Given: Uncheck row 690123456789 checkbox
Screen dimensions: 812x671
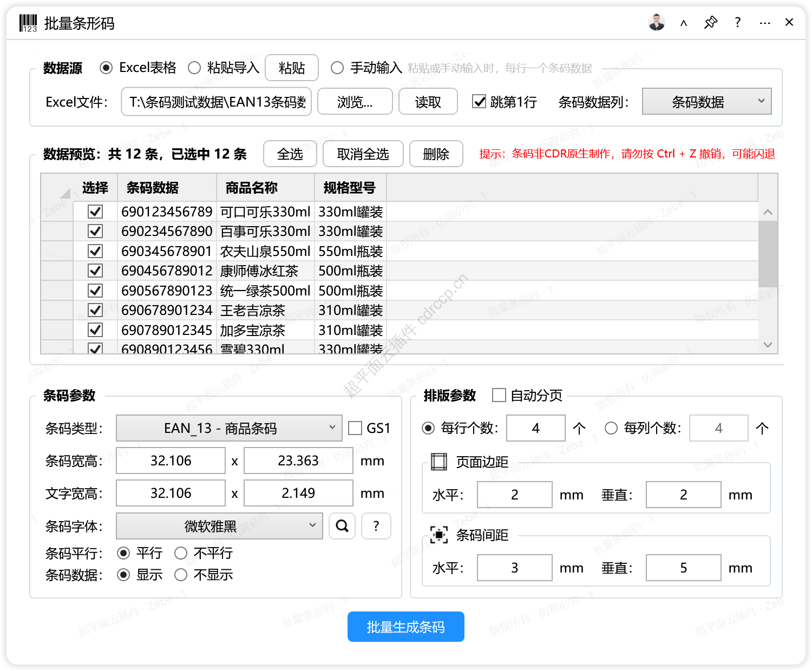Looking at the screenshot, I should click(95, 212).
